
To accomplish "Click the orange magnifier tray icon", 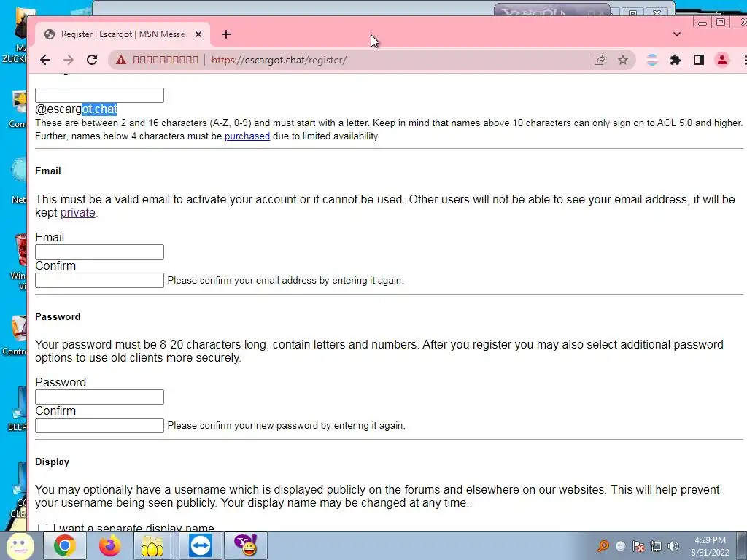I will point(603,545).
